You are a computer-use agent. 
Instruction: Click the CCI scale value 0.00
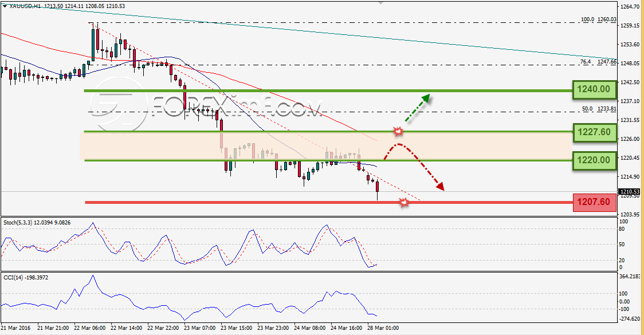pos(625,302)
